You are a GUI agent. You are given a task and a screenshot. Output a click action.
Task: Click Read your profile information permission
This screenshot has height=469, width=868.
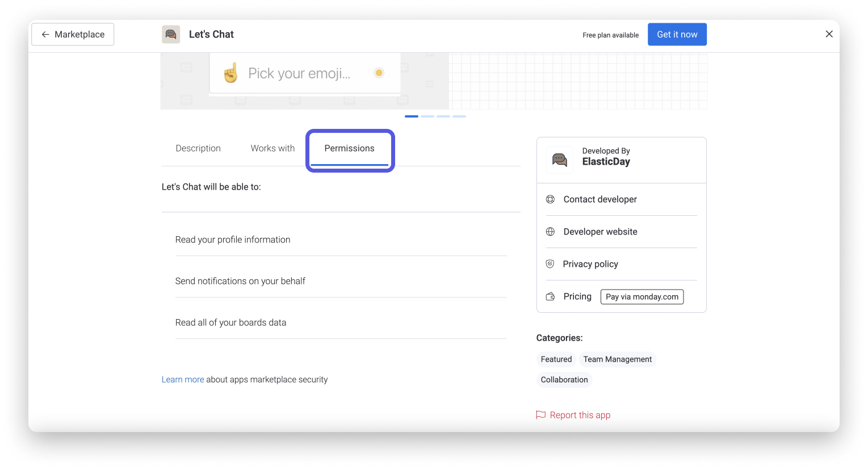pyautogui.click(x=233, y=240)
